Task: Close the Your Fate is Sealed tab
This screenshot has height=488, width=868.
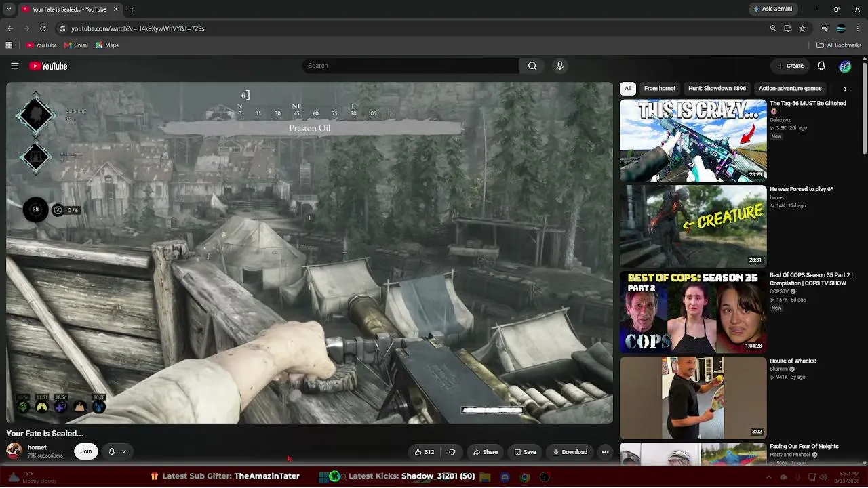Action: click(x=115, y=9)
